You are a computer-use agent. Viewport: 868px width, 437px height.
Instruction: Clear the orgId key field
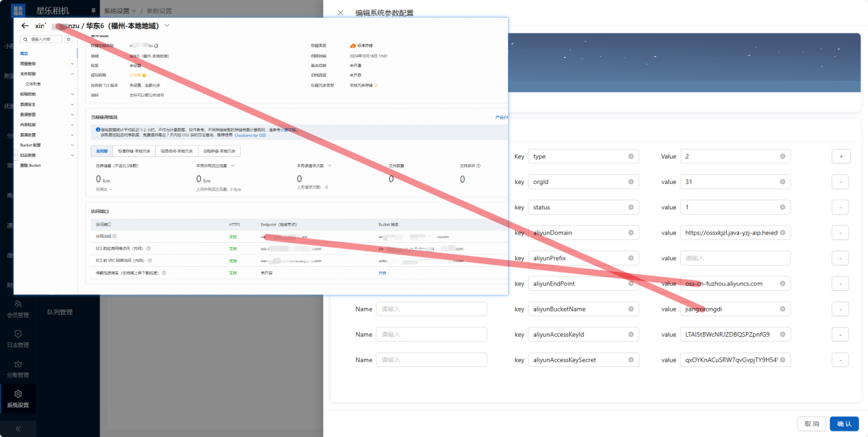tap(631, 182)
